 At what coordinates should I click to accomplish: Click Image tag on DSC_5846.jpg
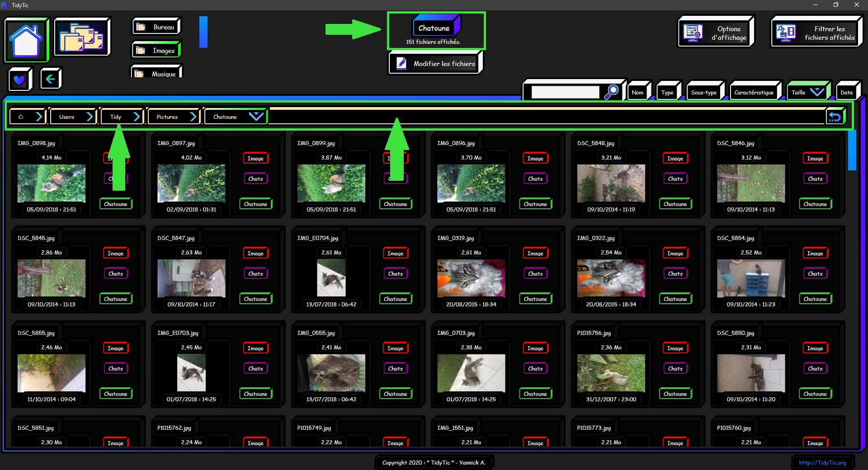[x=815, y=158]
